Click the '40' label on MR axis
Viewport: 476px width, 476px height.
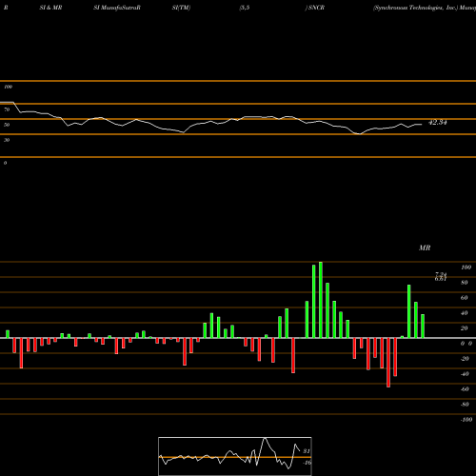point(465,313)
